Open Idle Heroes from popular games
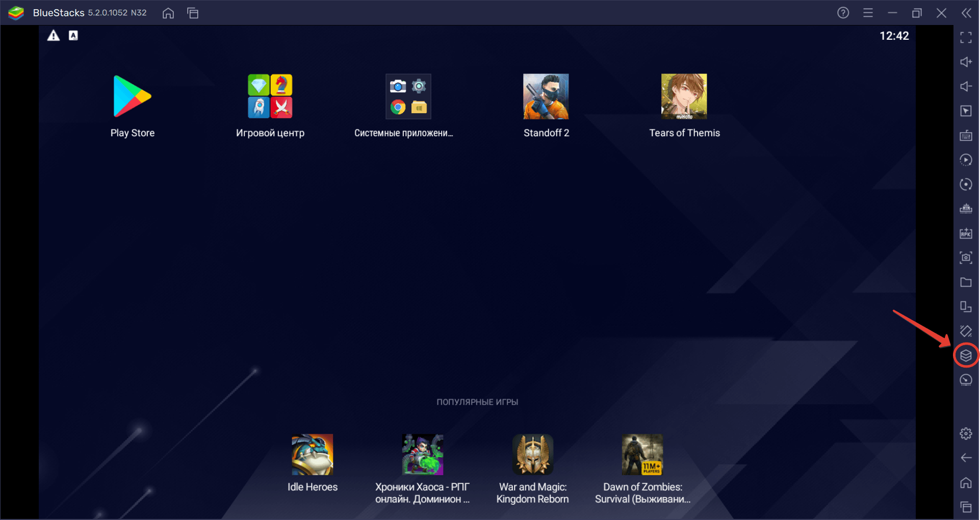Image resolution: width=980 pixels, height=520 pixels. [x=313, y=454]
